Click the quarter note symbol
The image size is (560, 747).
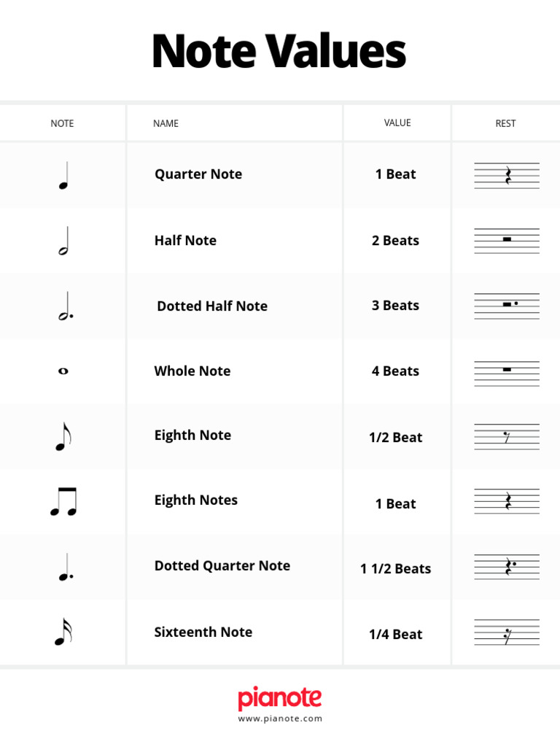point(63,176)
